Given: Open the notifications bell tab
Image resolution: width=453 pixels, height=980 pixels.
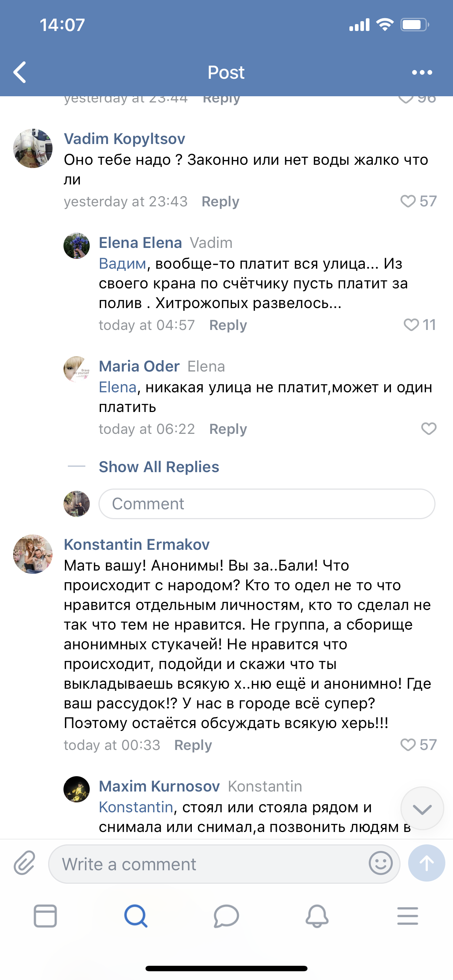Looking at the screenshot, I should point(317,916).
